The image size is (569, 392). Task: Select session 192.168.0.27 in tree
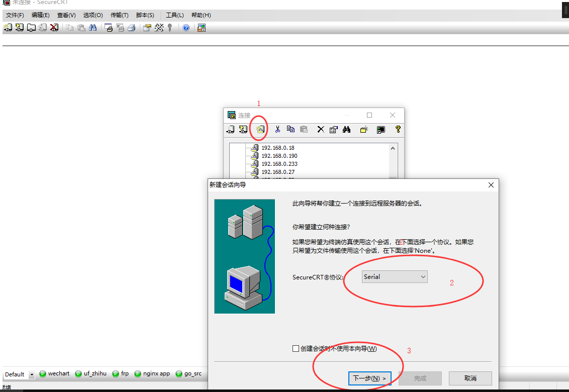pyautogui.click(x=278, y=172)
